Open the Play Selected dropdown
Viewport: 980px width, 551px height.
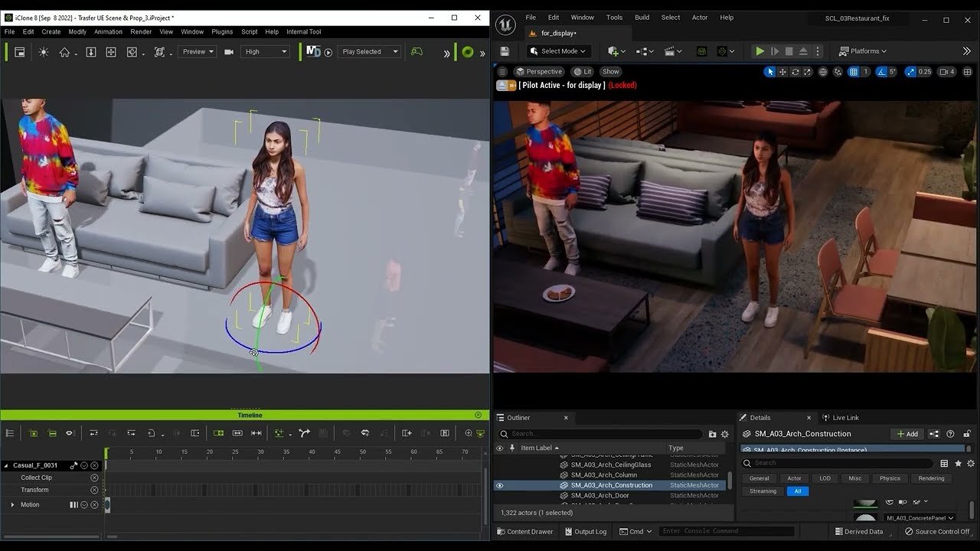pyautogui.click(x=371, y=52)
